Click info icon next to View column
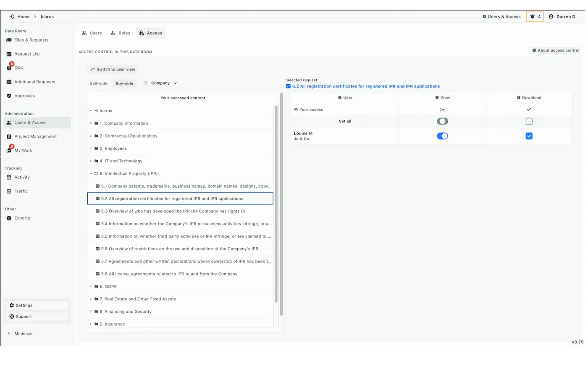This screenshot has width=588, height=368. 437,98
